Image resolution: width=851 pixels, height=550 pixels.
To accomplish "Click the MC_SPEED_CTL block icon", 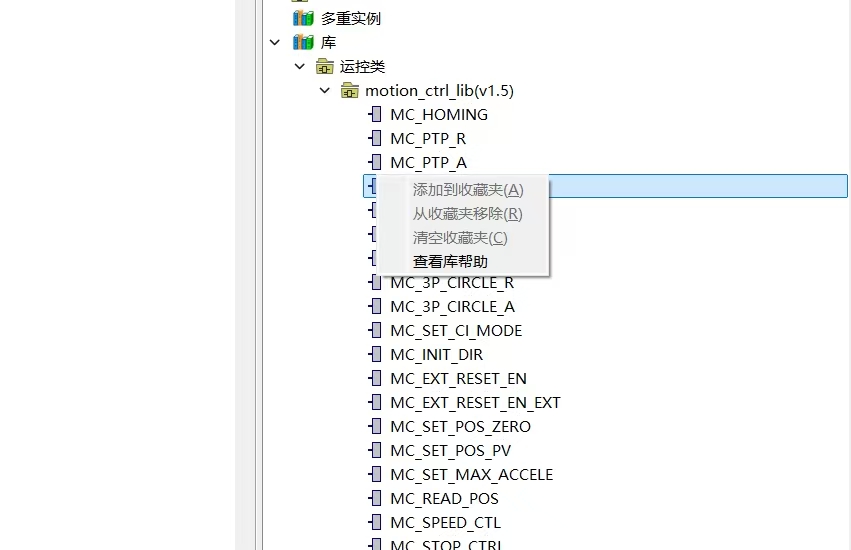I will 374,522.
